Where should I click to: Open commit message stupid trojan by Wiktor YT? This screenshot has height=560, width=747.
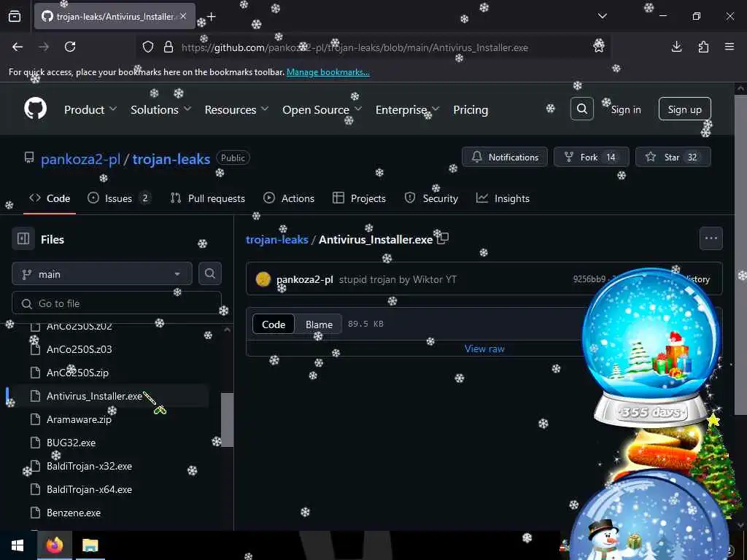tap(398, 279)
